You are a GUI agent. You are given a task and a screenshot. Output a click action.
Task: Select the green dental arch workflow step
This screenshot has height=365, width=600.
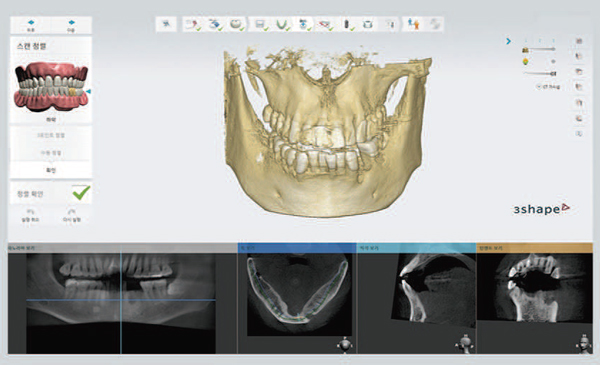282,24
